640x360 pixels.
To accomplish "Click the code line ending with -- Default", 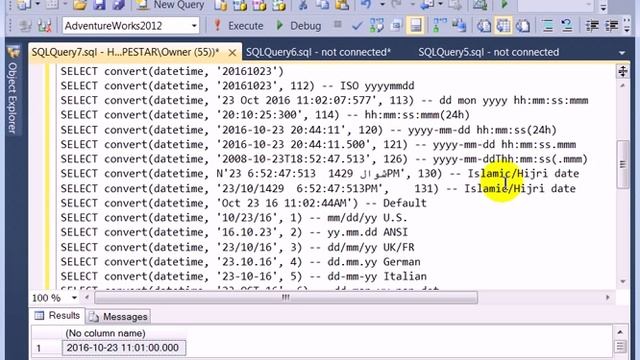I will [243, 203].
